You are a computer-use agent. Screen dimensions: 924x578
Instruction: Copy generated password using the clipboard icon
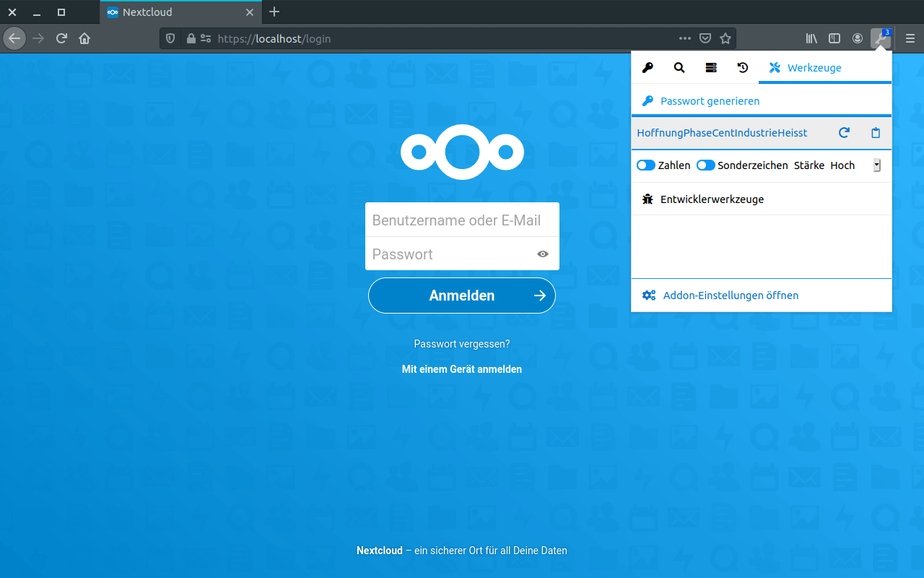coord(875,133)
